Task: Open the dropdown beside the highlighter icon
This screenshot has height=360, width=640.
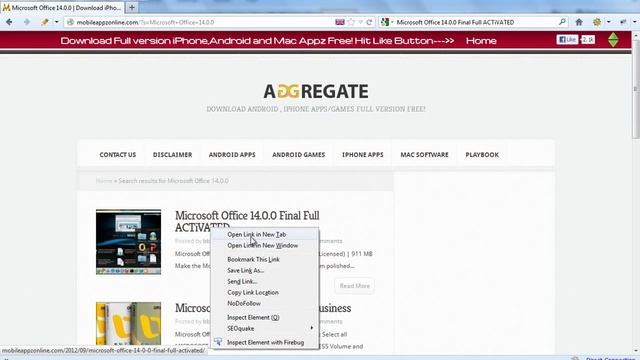Action: point(56,22)
